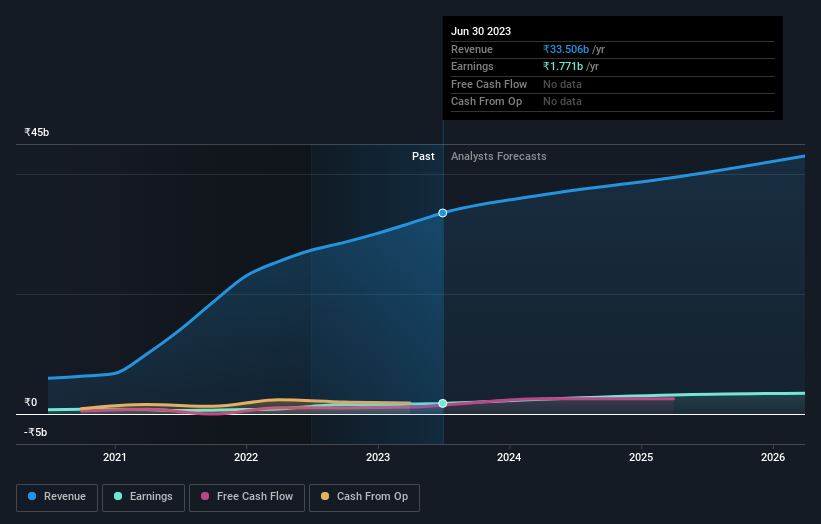Viewport: 821px width, 524px height.
Task: Select the earnings data point marker on Jun 30 2023
Action: click(x=442, y=403)
